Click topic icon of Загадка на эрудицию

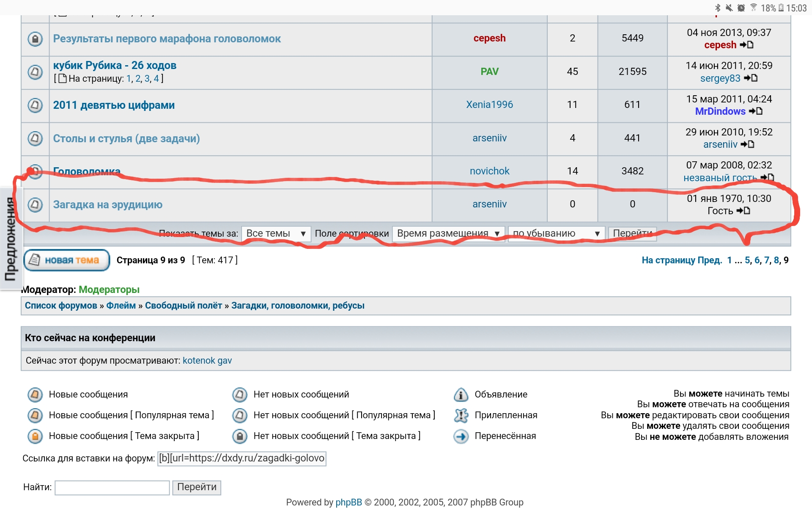(x=35, y=204)
